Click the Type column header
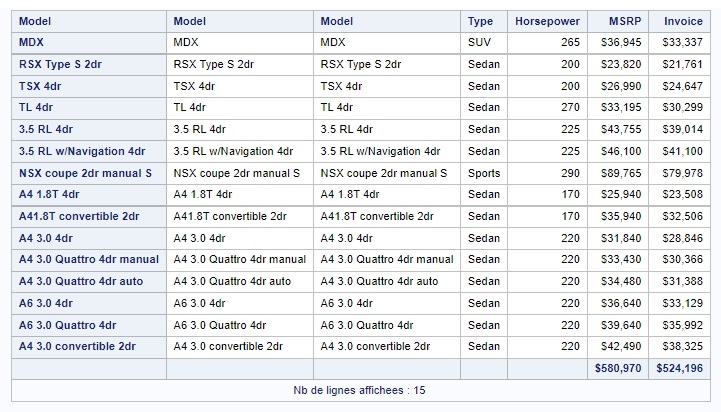 click(x=480, y=21)
